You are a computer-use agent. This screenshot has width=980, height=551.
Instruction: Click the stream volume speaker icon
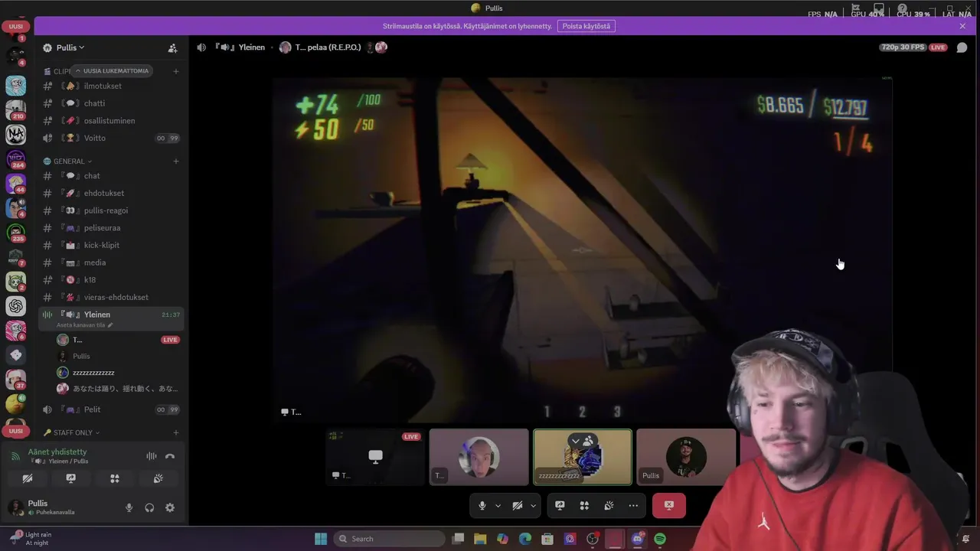[201, 47]
